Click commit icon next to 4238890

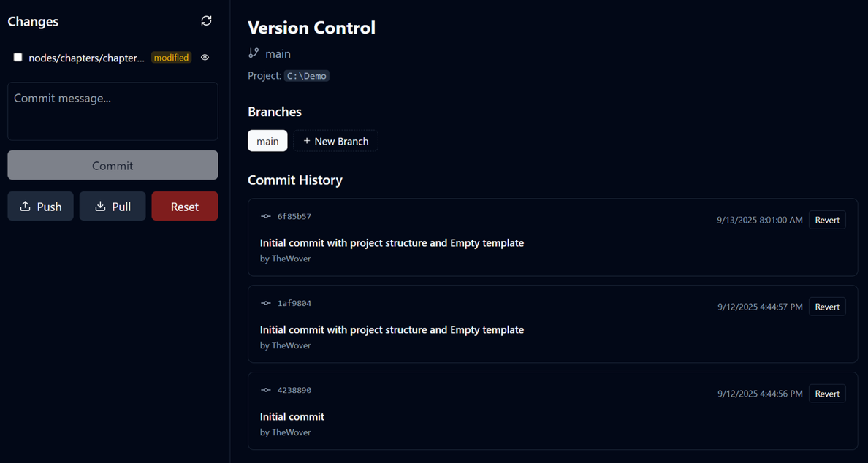tap(266, 390)
